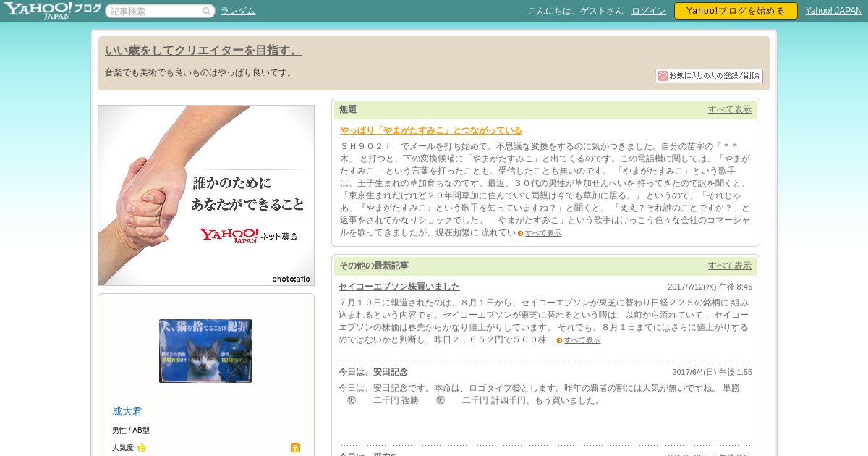Click the 無題 section heading

[x=348, y=109]
